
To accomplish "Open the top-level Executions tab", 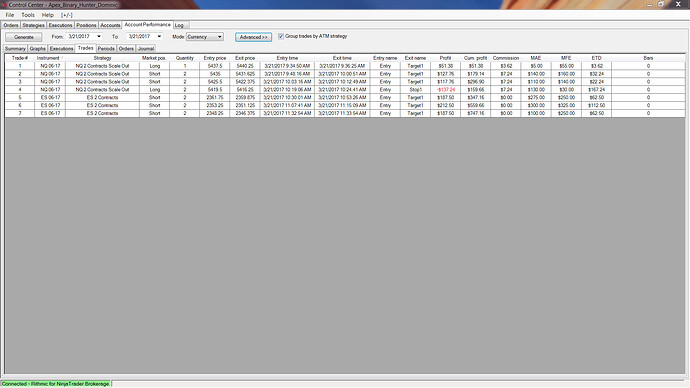I will [60, 26].
